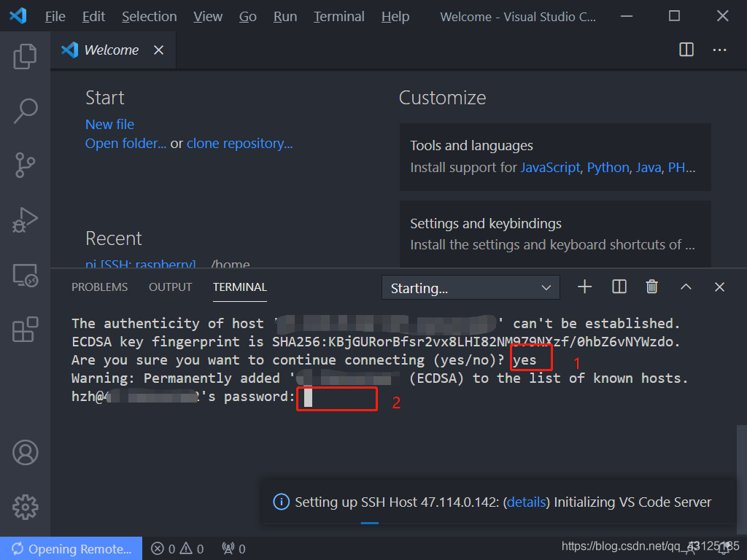Open the editor More Actions menu
The width and height of the screenshot is (747, 560).
(x=719, y=50)
